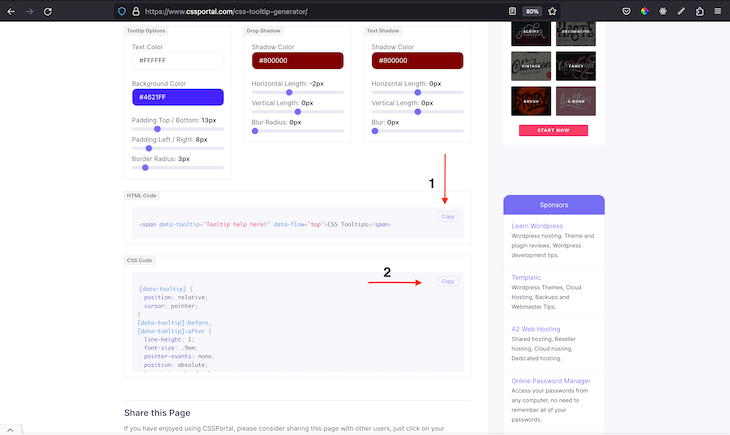The height and width of the screenshot is (435, 730).
Task: Click the Sponsors panel header
Action: pos(554,205)
